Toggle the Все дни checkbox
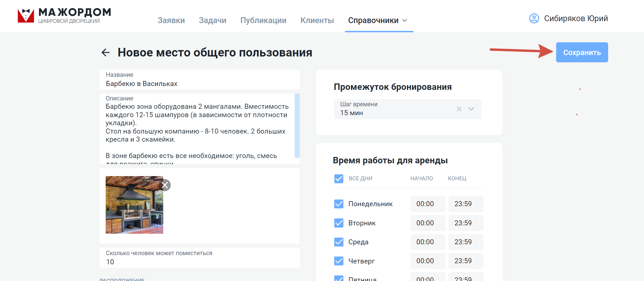Image resolution: width=644 pixels, height=281 pixels. (x=339, y=179)
